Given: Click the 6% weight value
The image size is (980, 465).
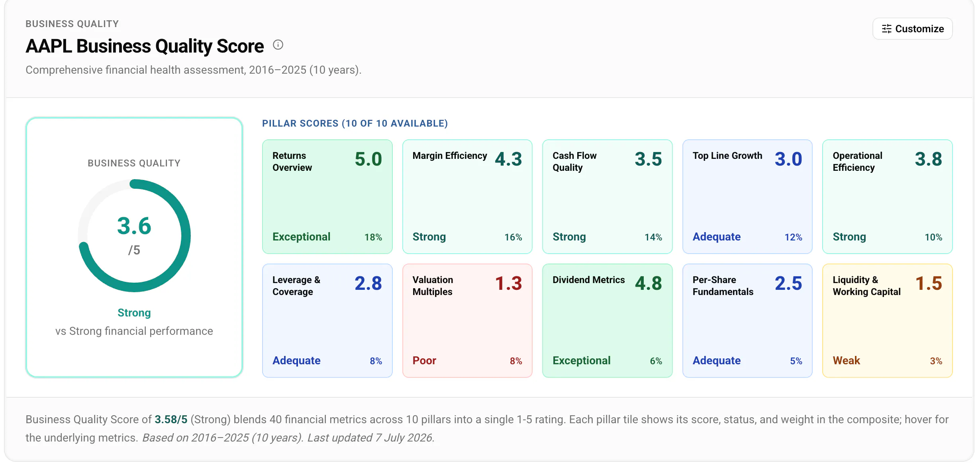Looking at the screenshot, I should (x=656, y=361).
